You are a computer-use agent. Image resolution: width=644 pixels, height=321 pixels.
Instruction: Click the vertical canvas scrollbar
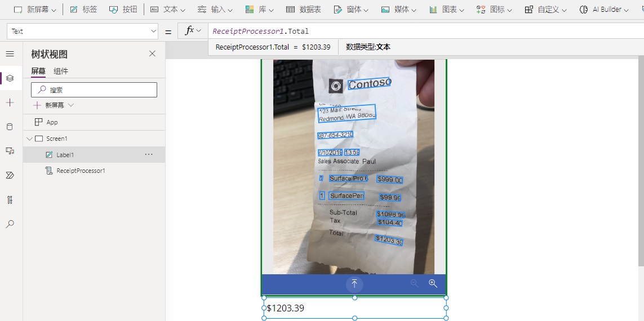(x=641, y=160)
